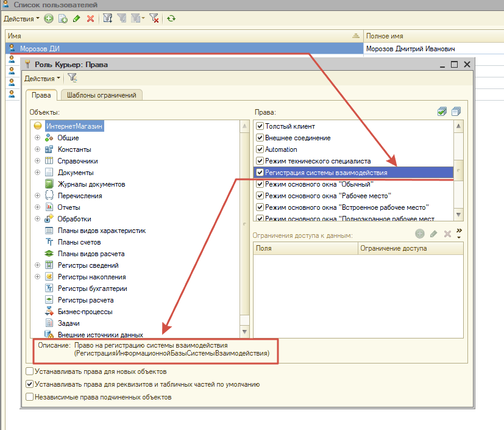Viewport: 504px width, 430px height.
Task: Enable Независимые права подчиненных объектов checkbox
Action: click(x=30, y=397)
